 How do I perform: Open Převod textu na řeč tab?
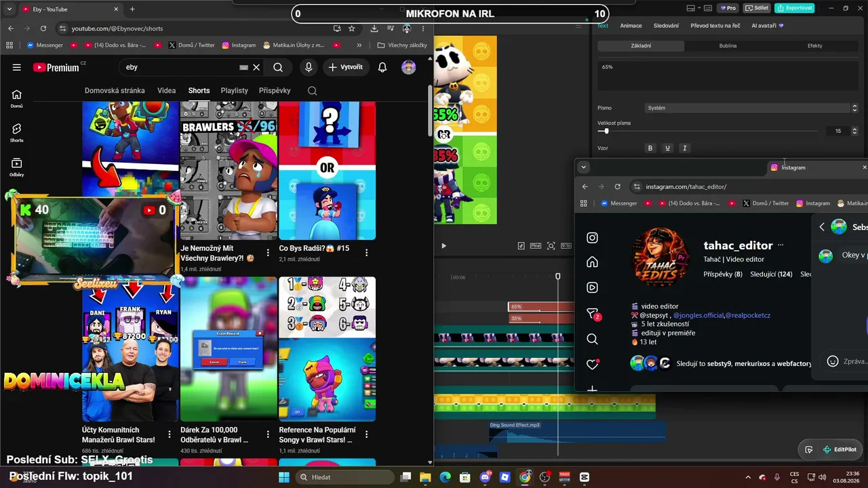click(715, 26)
